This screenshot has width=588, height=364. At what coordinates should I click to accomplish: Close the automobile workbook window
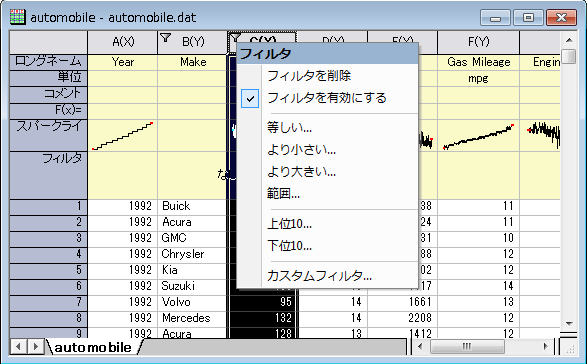point(561,18)
